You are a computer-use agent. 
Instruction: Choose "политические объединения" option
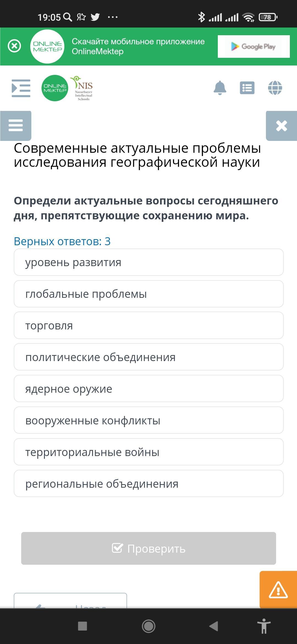coord(148,357)
